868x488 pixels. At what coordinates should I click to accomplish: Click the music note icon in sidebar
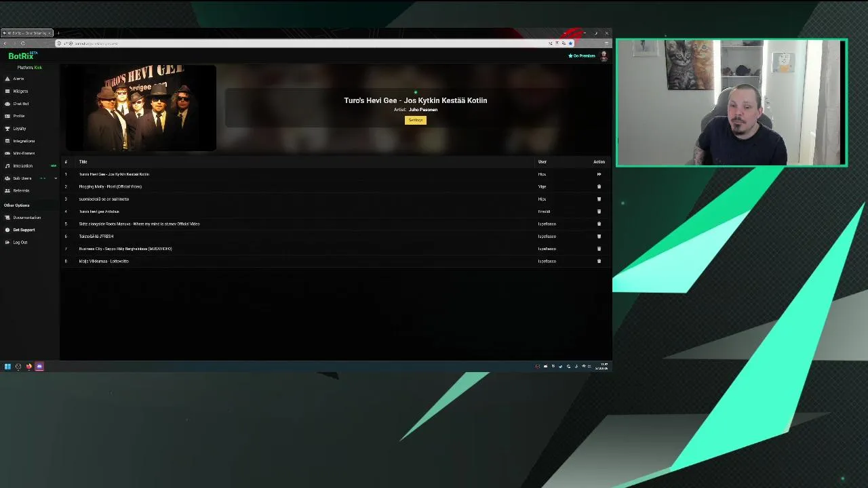[x=7, y=165]
